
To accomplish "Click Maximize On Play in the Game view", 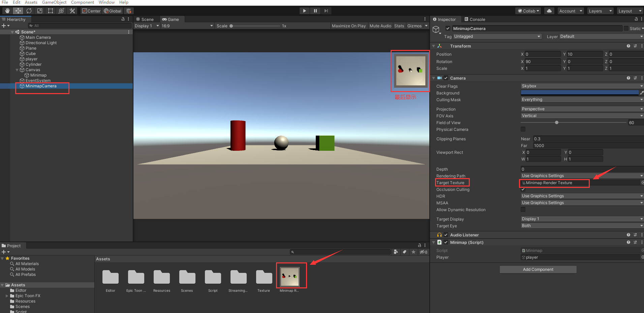I will [x=349, y=26].
